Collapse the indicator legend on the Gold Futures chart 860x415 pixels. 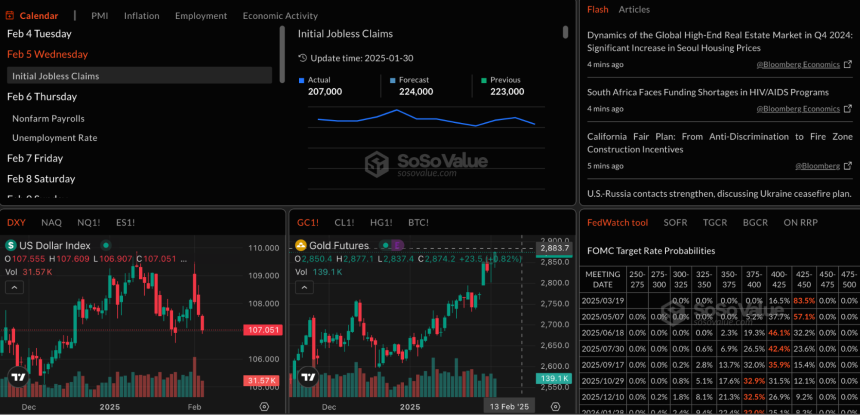[x=304, y=287]
